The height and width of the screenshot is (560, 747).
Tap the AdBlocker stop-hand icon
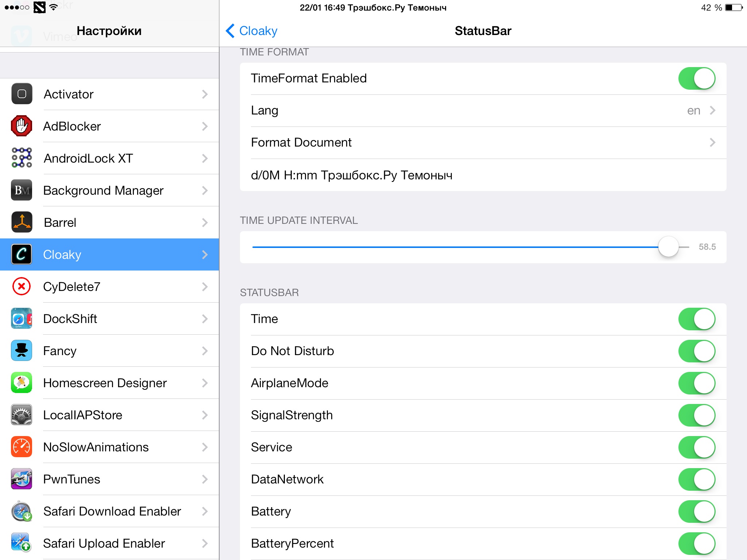pos(22,126)
